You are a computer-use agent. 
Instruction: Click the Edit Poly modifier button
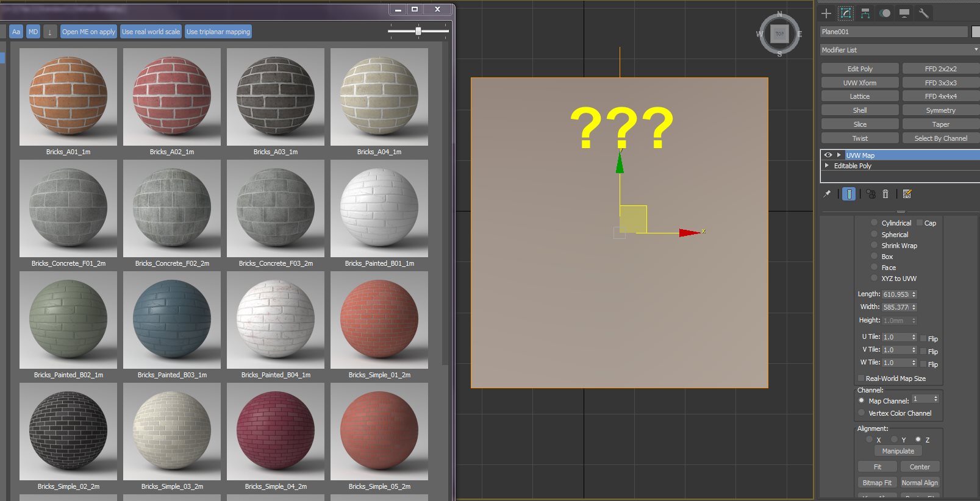coord(860,69)
